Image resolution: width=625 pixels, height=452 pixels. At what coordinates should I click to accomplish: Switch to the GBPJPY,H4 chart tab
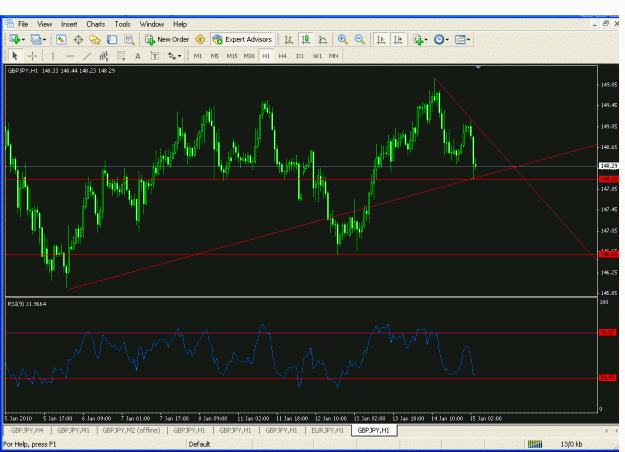27,430
